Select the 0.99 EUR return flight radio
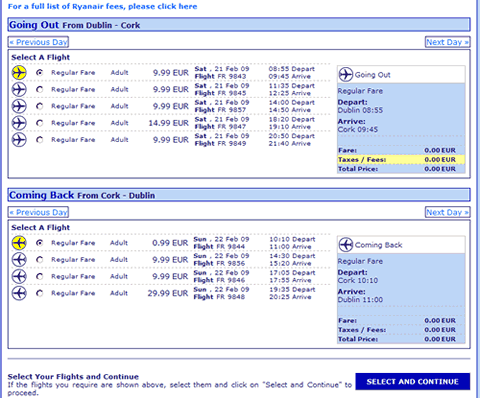 (40, 243)
